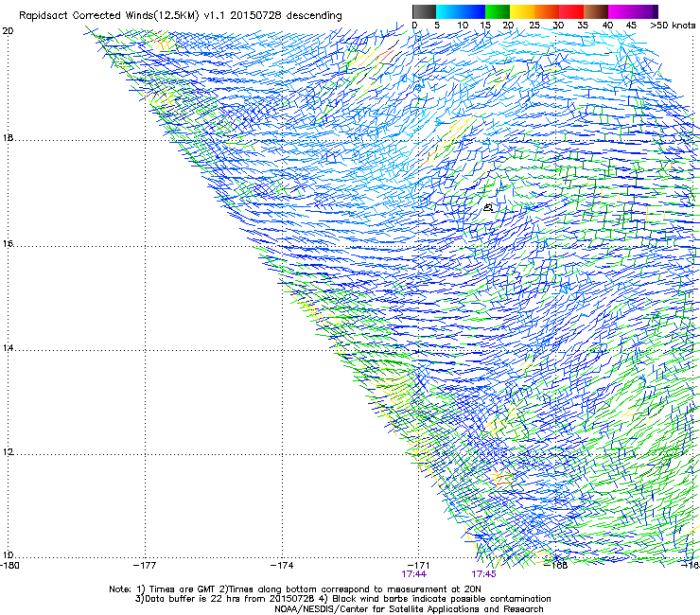Click the NOAA/NESDIS credit line
This screenshot has width=700, height=615.
[409, 609]
